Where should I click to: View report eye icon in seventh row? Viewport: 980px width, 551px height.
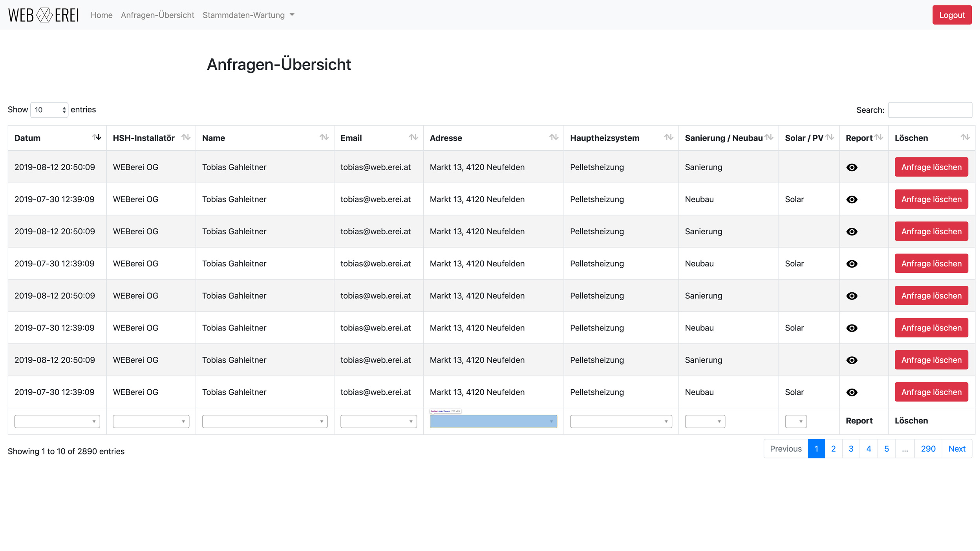click(852, 361)
